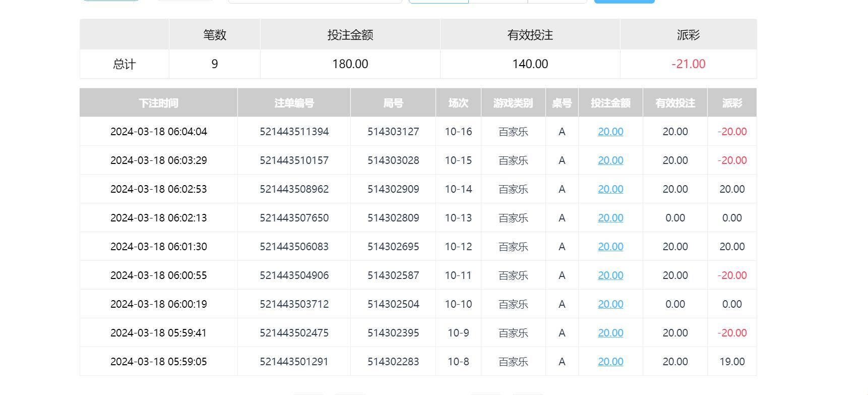Select order number 521443511394 cell
The width and height of the screenshot is (868, 395).
pos(294,132)
